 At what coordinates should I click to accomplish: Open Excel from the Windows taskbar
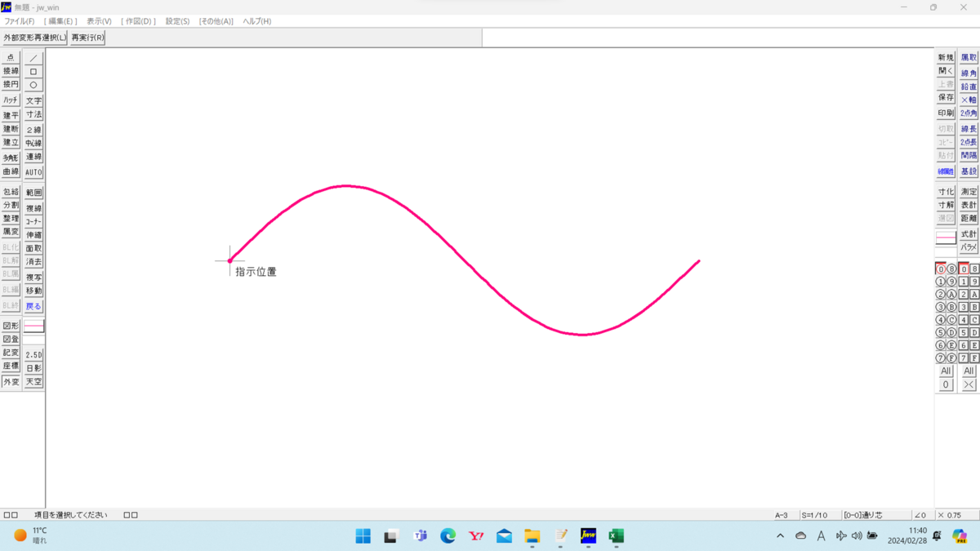[x=616, y=536]
